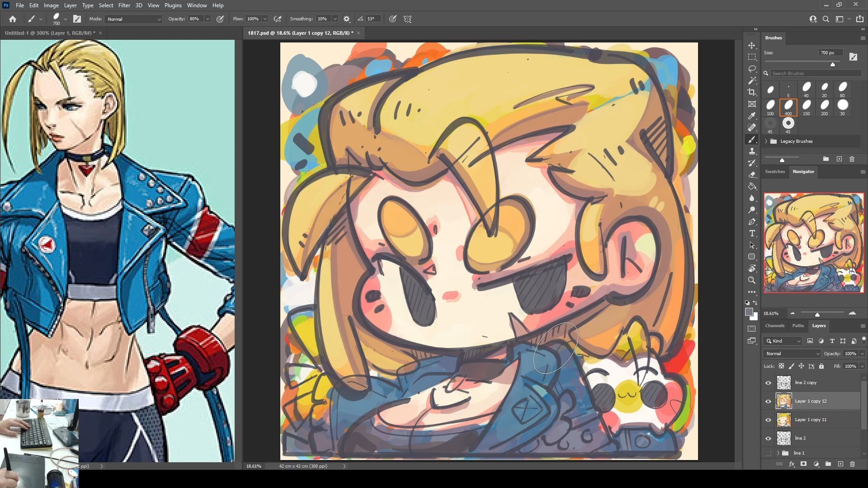The image size is (868, 488).
Task: Open the brush preset picker arrow
Action: pyautogui.click(x=66, y=19)
